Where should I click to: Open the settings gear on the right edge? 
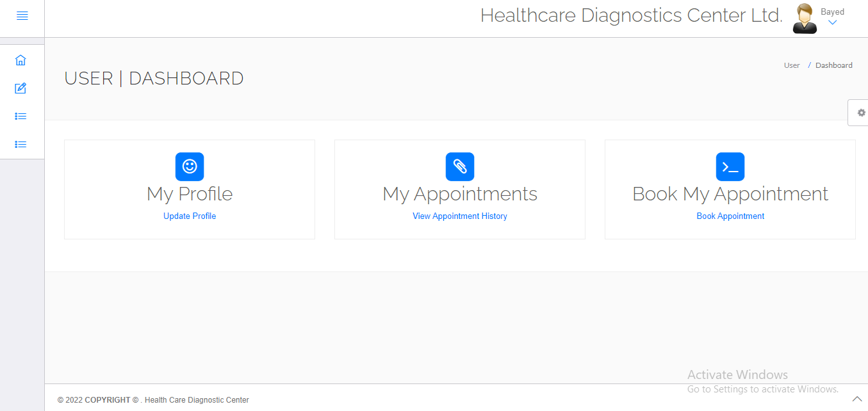[x=861, y=112]
